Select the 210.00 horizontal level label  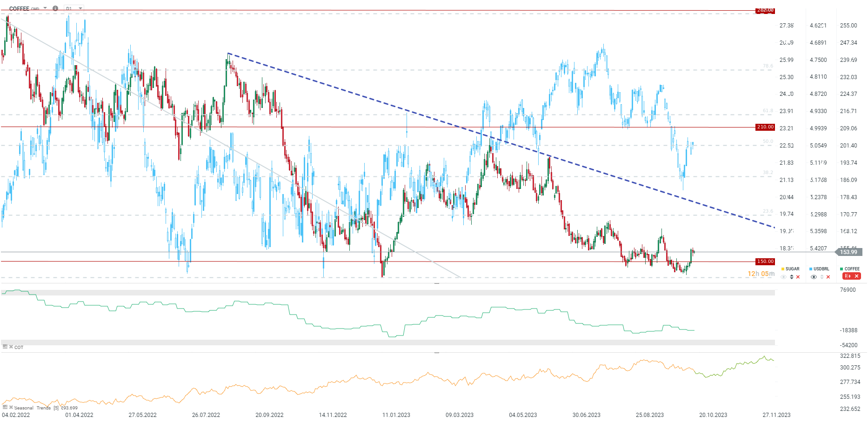click(x=765, y=127)
